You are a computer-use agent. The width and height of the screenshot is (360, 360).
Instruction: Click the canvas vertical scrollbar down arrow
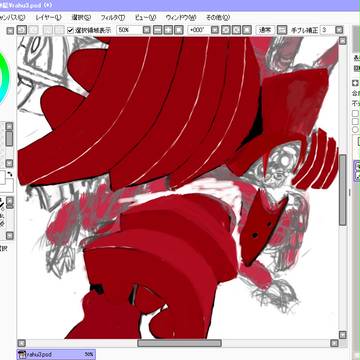pyautogui.click(x=342, y=335)
